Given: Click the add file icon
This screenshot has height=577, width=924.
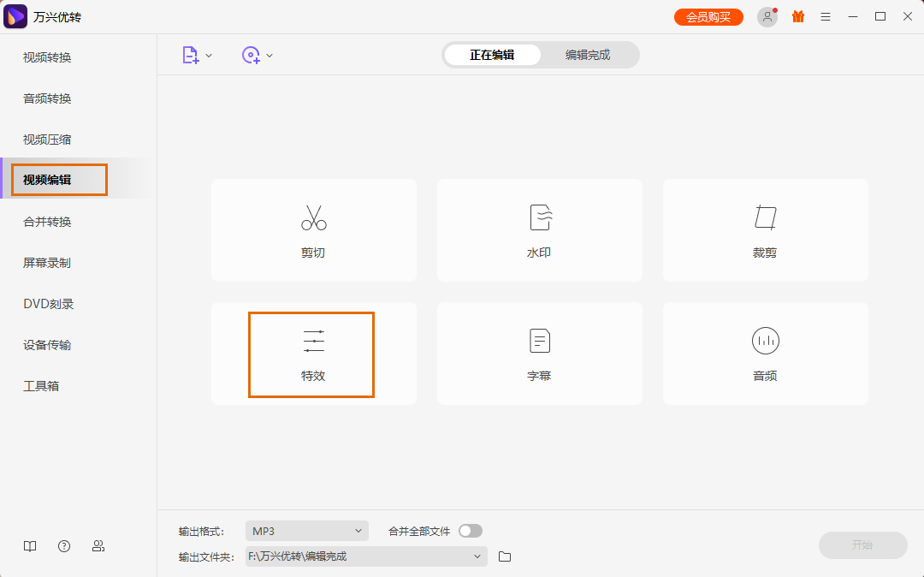Looking at the screenshot, I should click(x=190, y=54).
